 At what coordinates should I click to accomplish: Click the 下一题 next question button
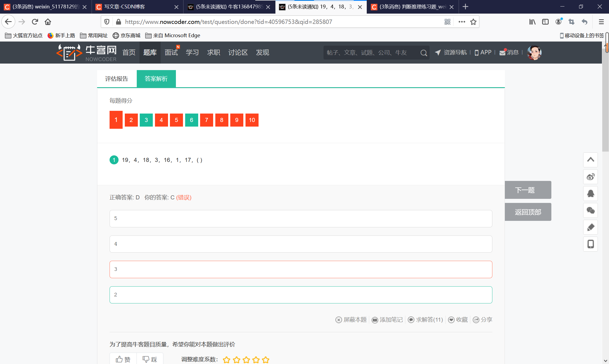tap(528, 190)
